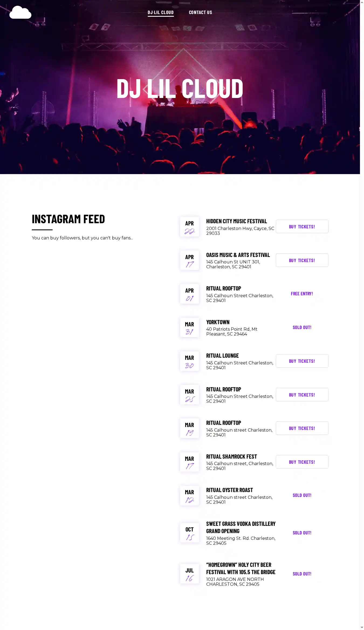Click the Instagram Feed heading
Viewport: 364px width, 630px height.
pyautogui.click(x=68, y=219)
